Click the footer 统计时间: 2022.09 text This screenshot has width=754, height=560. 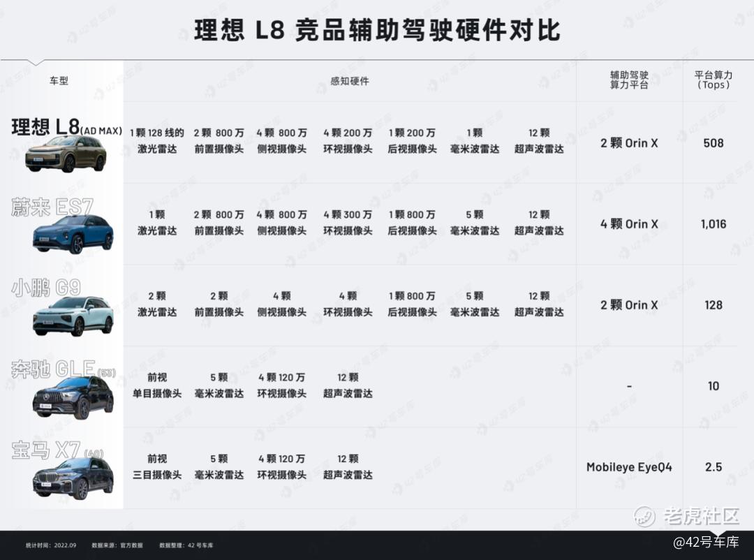coord(50,545)
